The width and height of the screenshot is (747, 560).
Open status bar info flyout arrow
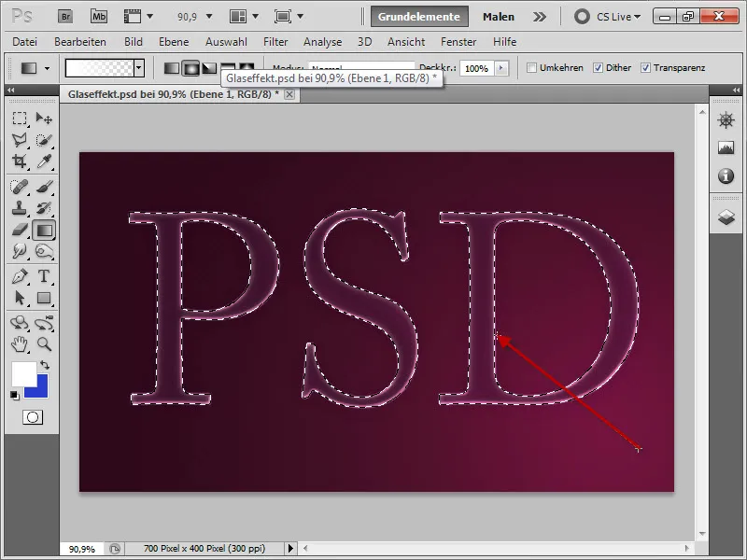click(x=290, y=549)
